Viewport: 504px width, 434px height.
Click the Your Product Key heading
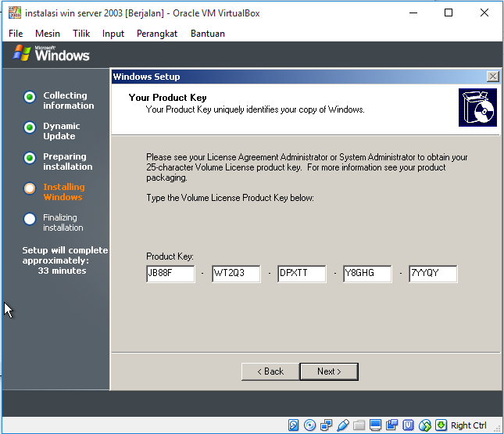coord(167,98)
